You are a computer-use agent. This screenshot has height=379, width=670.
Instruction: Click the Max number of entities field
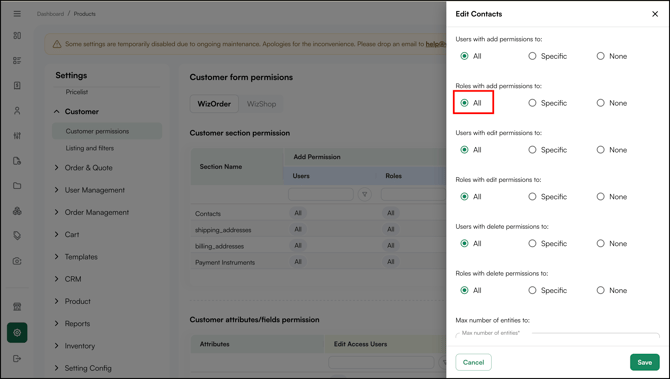558,335
